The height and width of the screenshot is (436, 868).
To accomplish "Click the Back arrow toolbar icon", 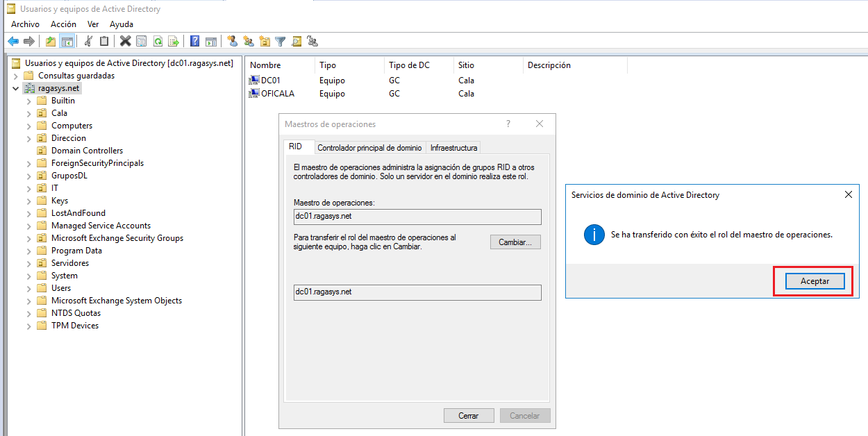I will (13, 41).
